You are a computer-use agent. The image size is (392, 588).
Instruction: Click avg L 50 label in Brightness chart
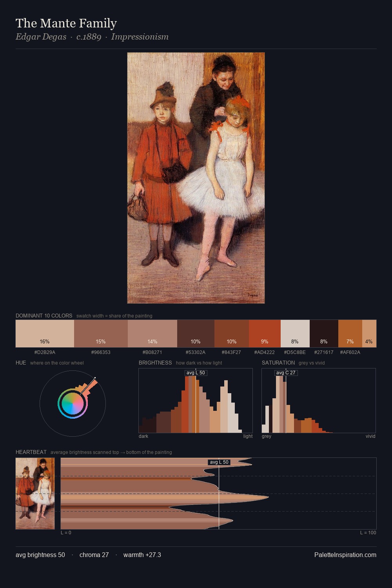pos(196,373)
